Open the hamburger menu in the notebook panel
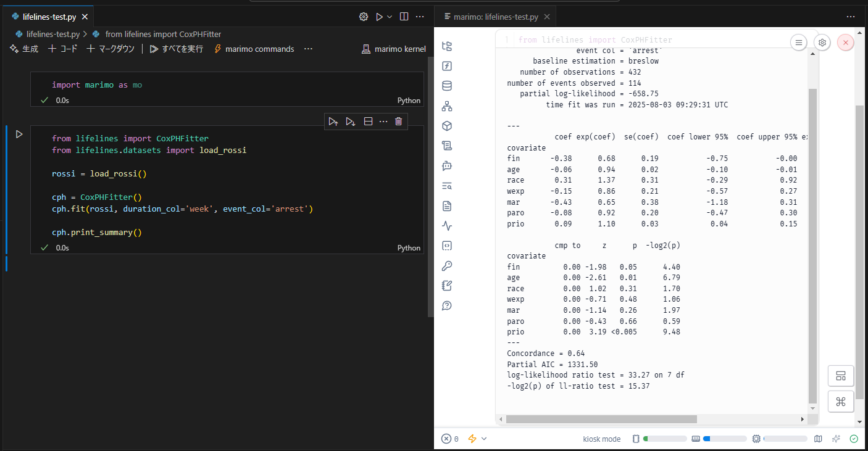The image size is (868, 451). (798, 42)
